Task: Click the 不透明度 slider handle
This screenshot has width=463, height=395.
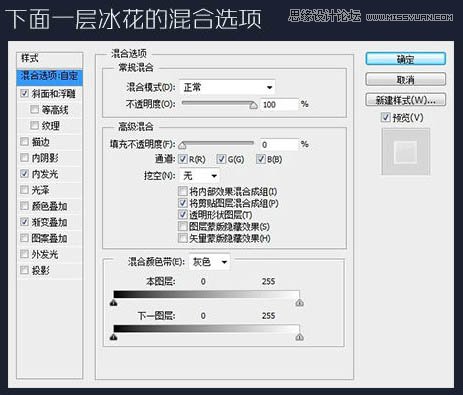Action: coord(253,106)
